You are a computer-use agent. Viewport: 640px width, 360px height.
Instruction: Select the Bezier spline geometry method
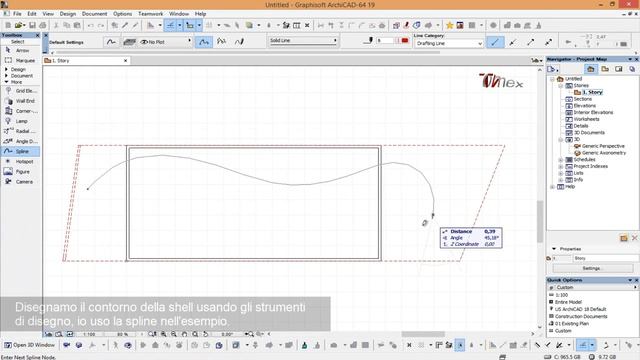(x=221, y=42)
